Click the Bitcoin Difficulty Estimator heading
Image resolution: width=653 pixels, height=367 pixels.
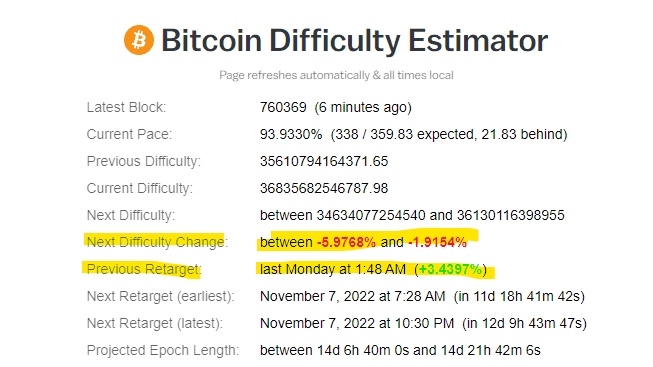[354, 41]
